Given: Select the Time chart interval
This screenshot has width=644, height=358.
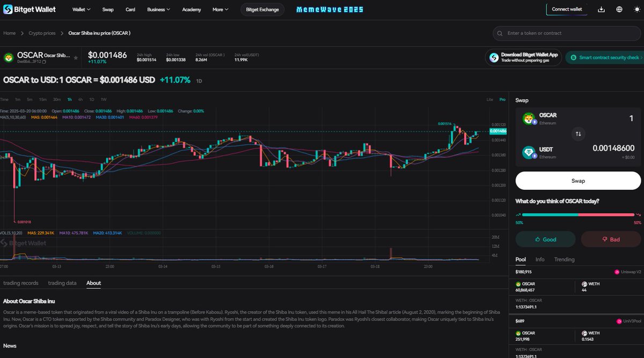Looking at the screenshot, I should [x=4, y=99].
